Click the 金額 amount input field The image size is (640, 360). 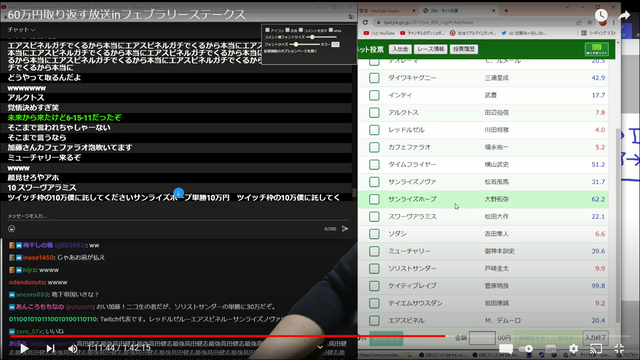[482, 338]
